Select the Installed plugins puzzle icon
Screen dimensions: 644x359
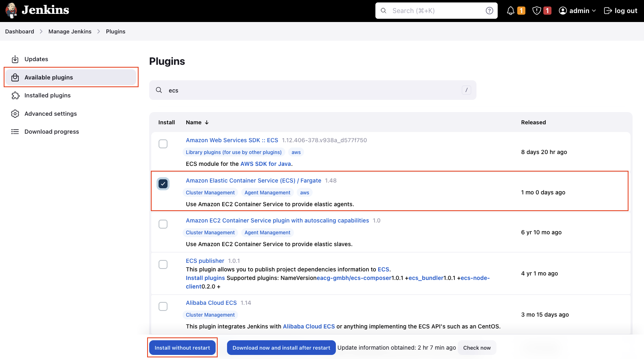click(x=15, y=95)
